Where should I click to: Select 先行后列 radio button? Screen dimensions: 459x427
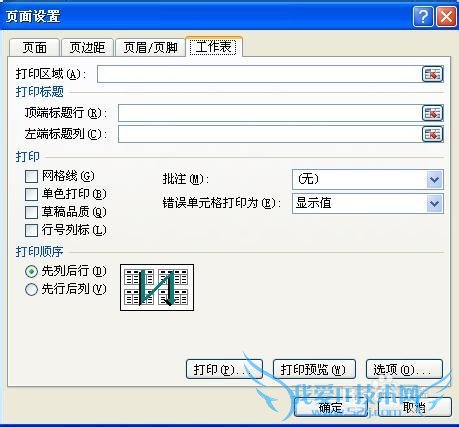[31, 289]
